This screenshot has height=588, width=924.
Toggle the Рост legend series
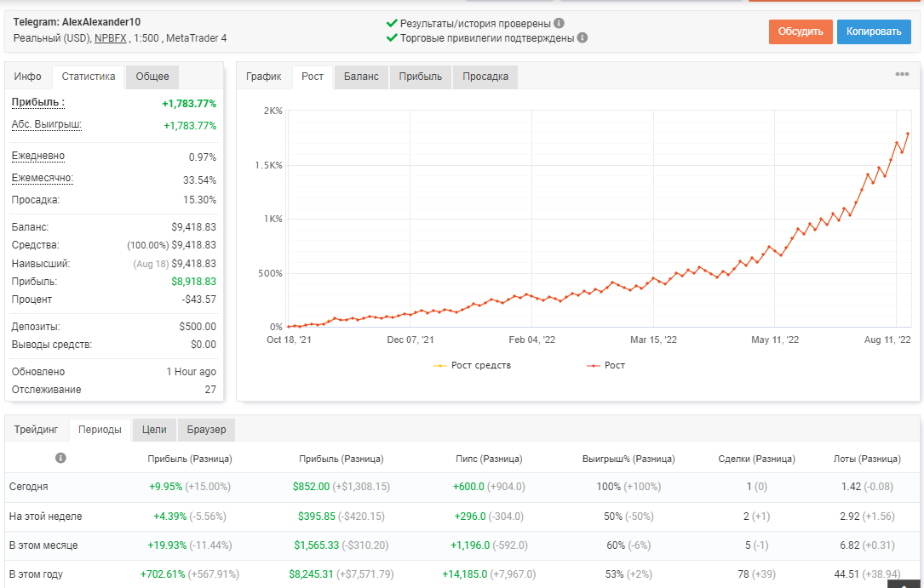605,366
